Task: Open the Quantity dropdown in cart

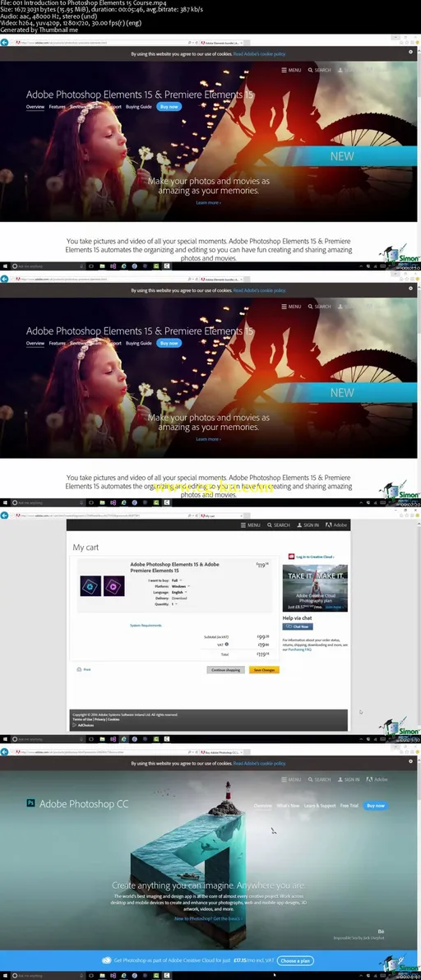Action: [x=174, y=603]
